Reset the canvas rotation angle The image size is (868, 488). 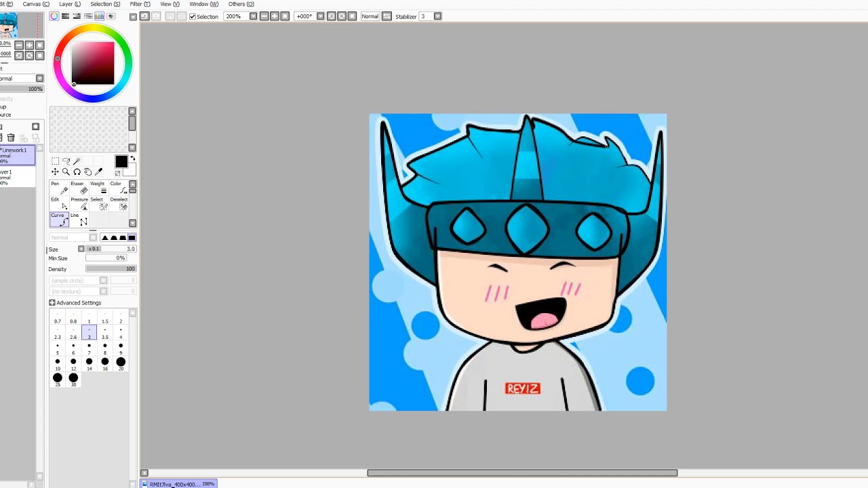pos(352,16)
